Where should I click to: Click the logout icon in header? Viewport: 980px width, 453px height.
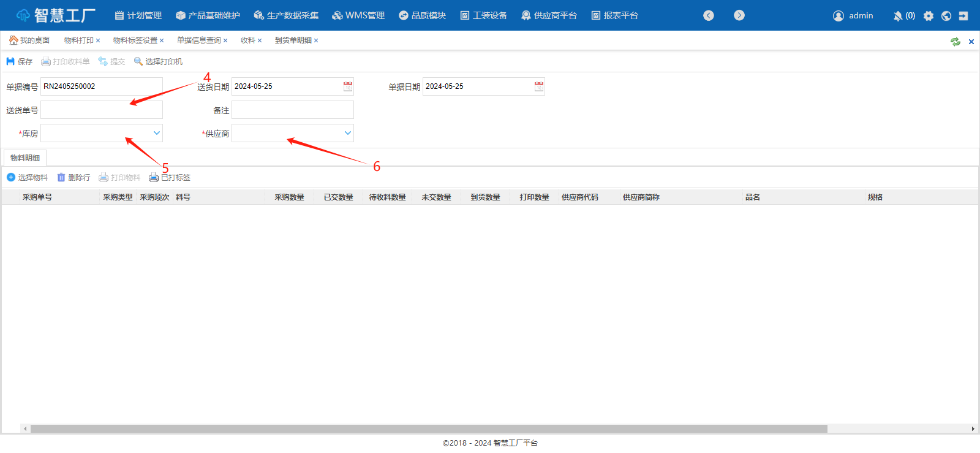pyautogui.click(x=963, y=16)
